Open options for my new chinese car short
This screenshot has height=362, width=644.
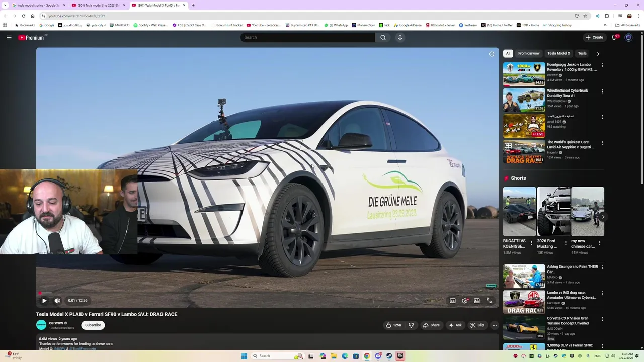tap(600, 243)
